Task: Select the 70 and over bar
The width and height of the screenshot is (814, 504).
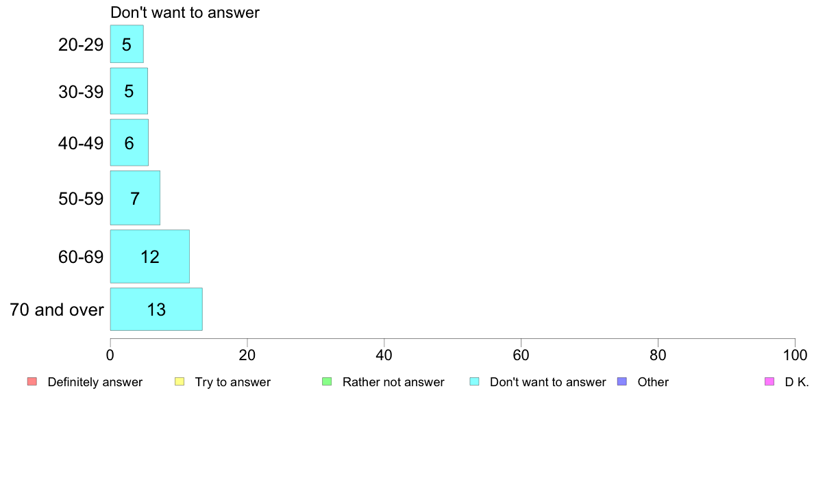Action: [x=156, y=310]
